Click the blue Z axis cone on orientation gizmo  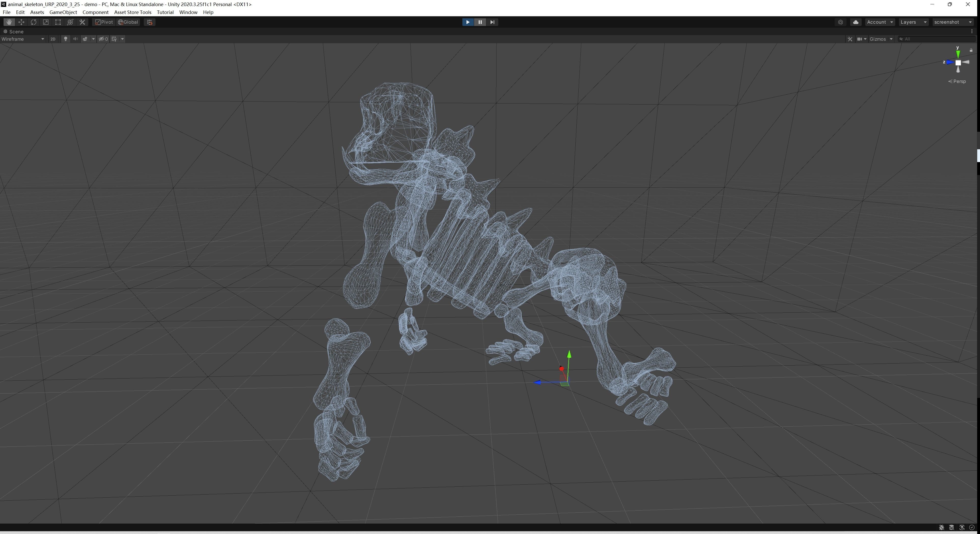(x=950, y=62)
